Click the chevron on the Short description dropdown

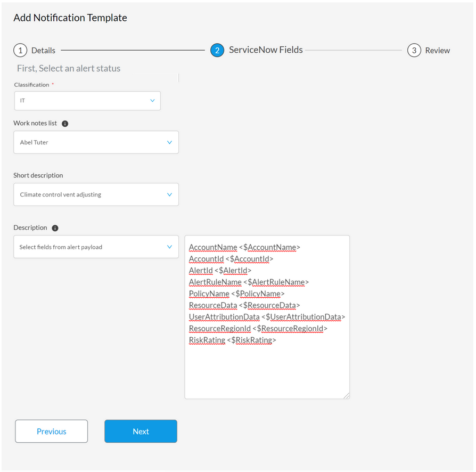(169, 194)
